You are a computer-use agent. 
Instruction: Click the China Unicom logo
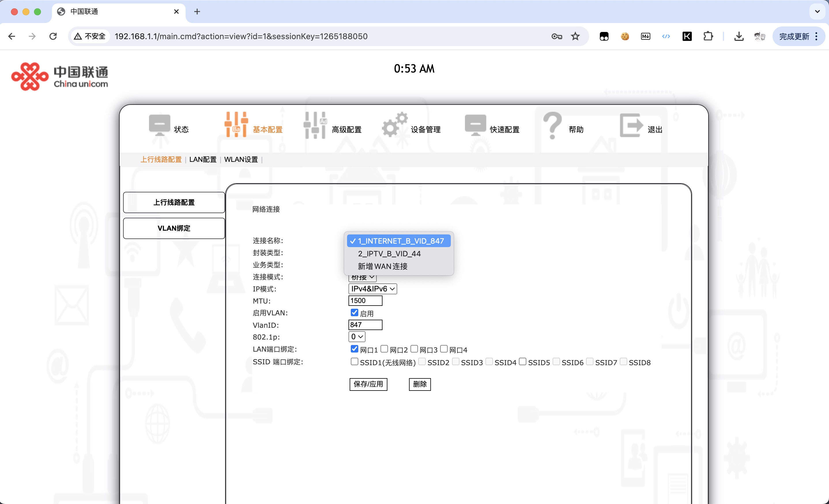tap(60, 76)
